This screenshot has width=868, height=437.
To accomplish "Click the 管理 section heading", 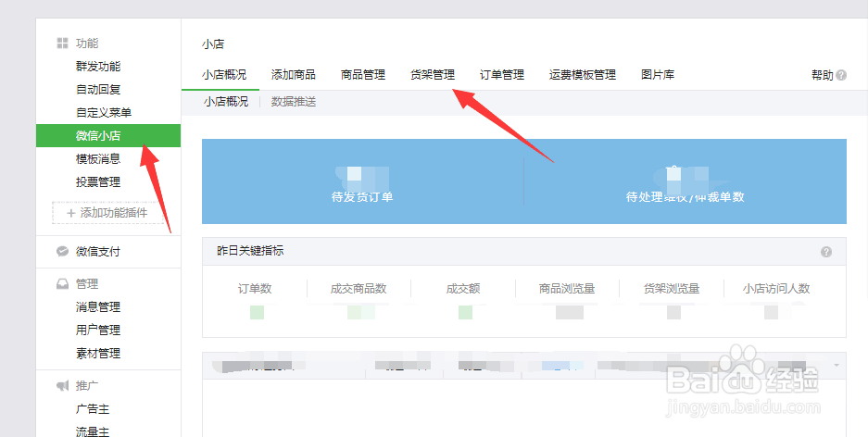I will (x=87, y=284).
